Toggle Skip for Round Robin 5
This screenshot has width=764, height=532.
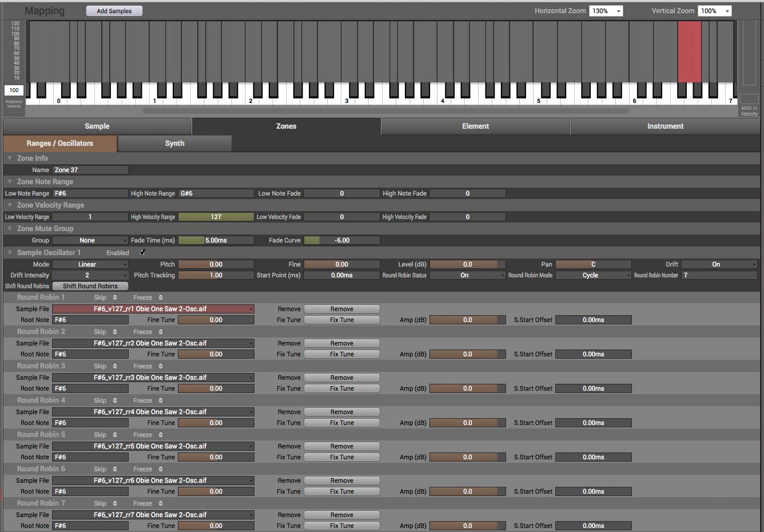point(115,435)
